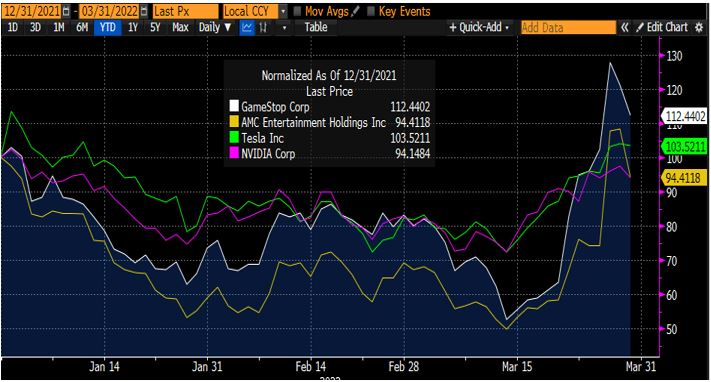Open chart settings gear icon
Screen dimensions: 711x382
[x=698, y=27]
